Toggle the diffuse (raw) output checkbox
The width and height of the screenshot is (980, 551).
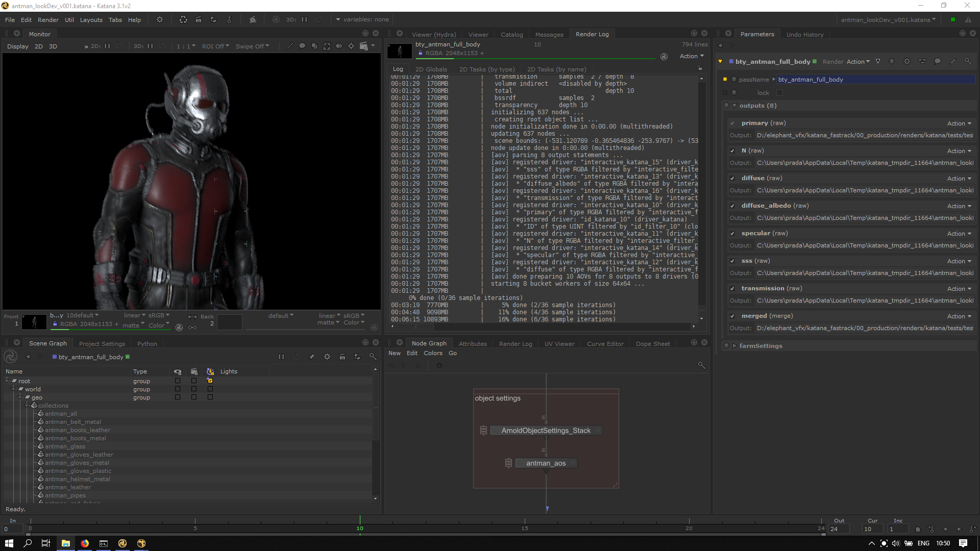click(732, 178)
